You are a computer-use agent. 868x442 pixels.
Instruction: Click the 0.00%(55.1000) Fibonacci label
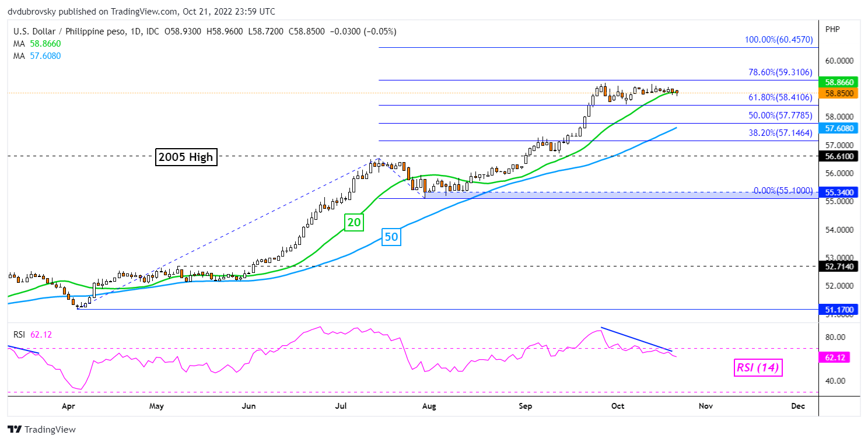pos(783,191)
